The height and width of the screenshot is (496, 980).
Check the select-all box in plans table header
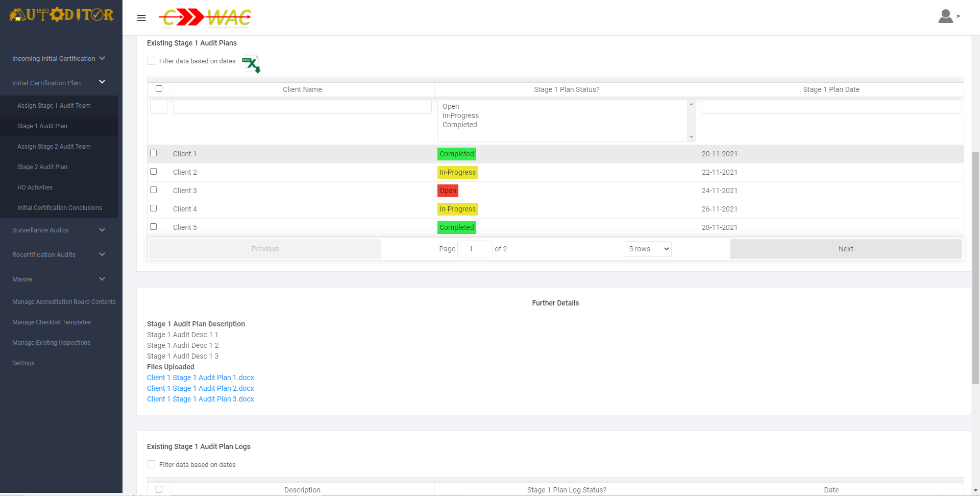coord(159,89)
